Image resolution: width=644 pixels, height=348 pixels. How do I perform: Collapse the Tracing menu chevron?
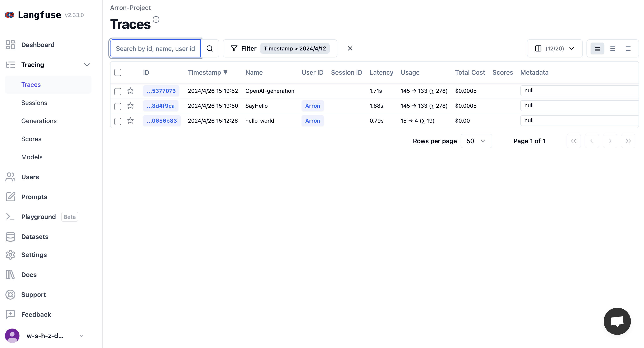(87, 65)
